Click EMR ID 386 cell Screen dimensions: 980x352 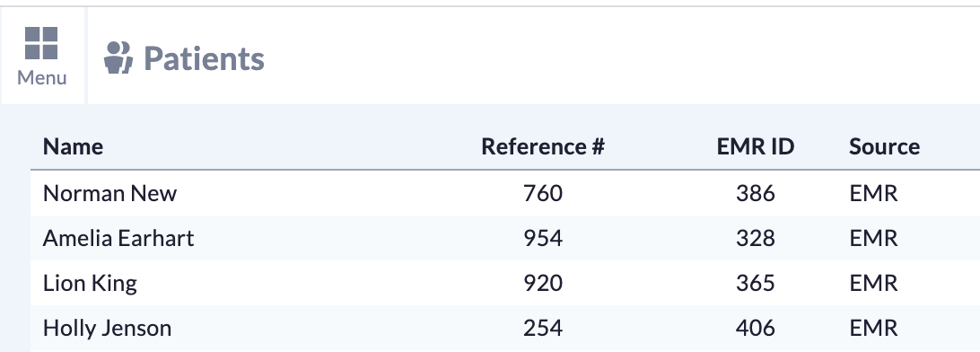pyautogui.click(x=756, y=193)
